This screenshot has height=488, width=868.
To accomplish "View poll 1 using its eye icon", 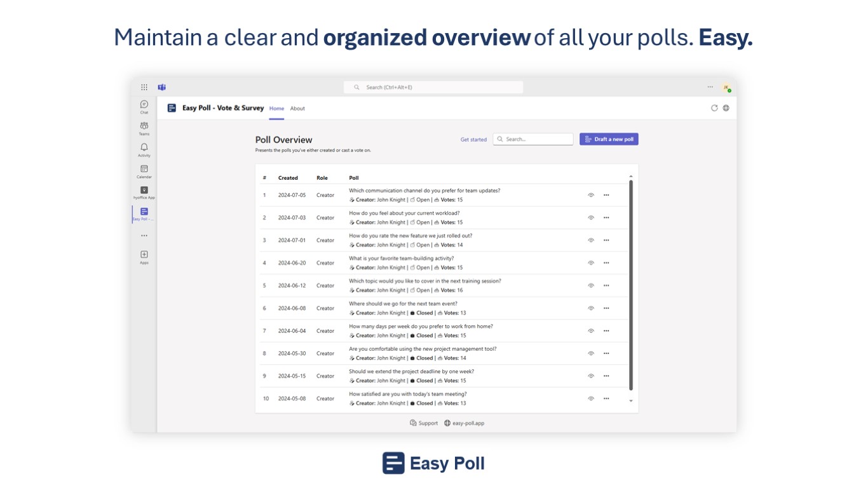I will pyautogui.click(x=591, y=195).
